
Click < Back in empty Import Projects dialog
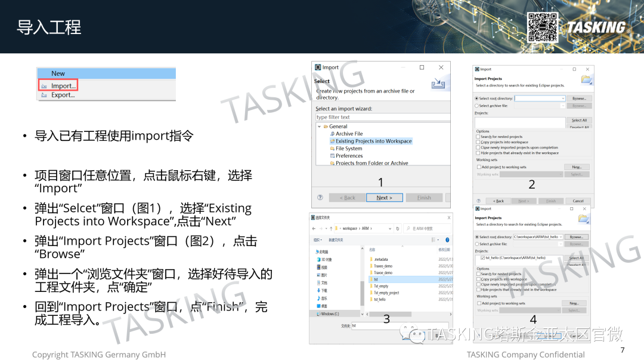click(x=499, y=201)
